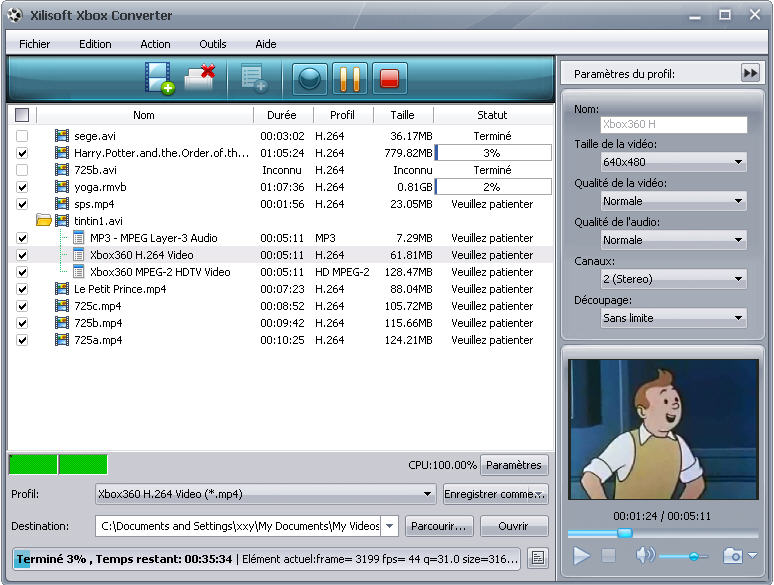Uncheck the Le Petit Prince.mp4 checkbox
Viewport: 774px width, 585px height.
click(x=22, y=289)
